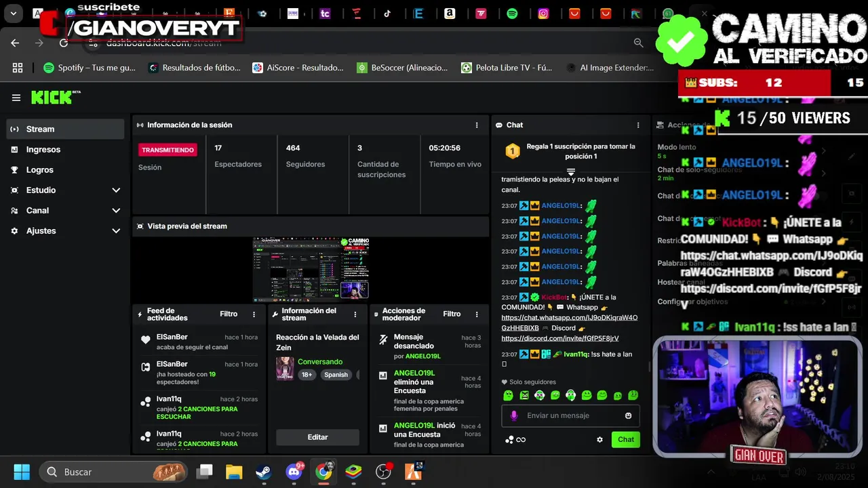Open the browser tab search dropdown
Image resolution: width=868 pixels, height=488 pixels.
13,13
